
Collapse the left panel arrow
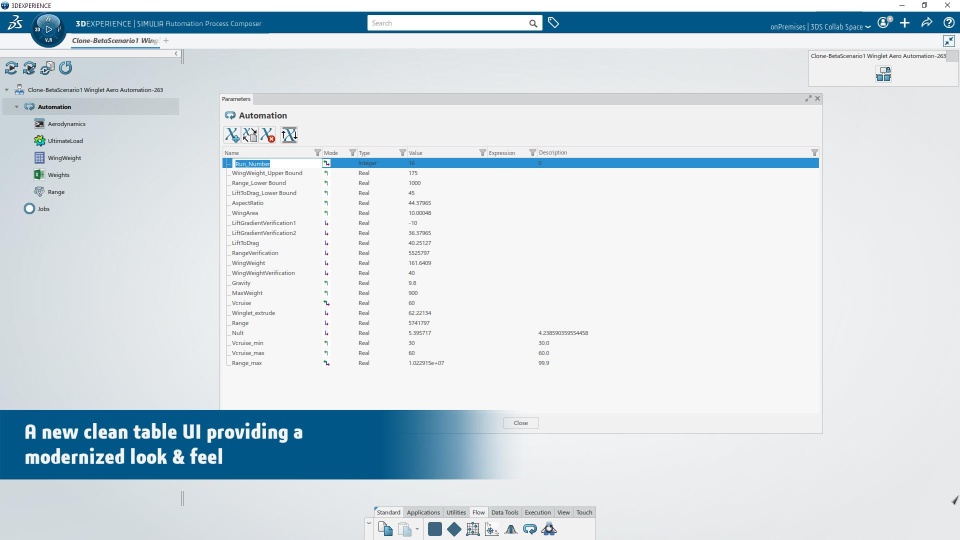(176, 54)
